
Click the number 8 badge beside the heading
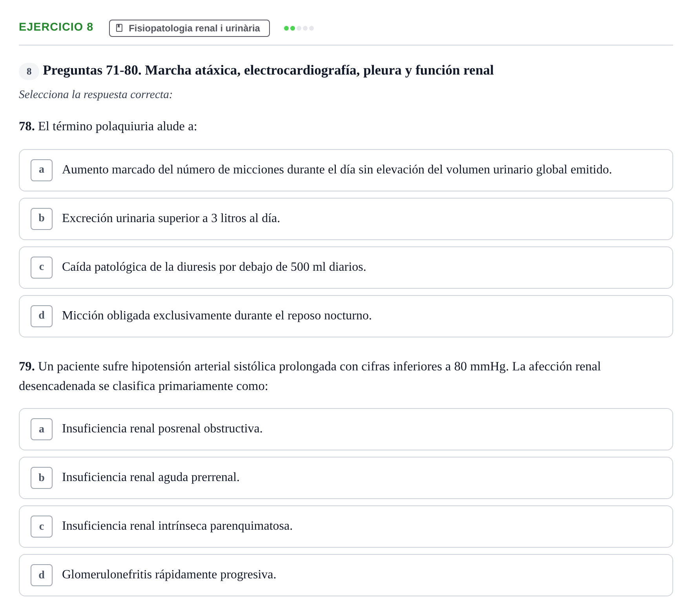[29, 71]
